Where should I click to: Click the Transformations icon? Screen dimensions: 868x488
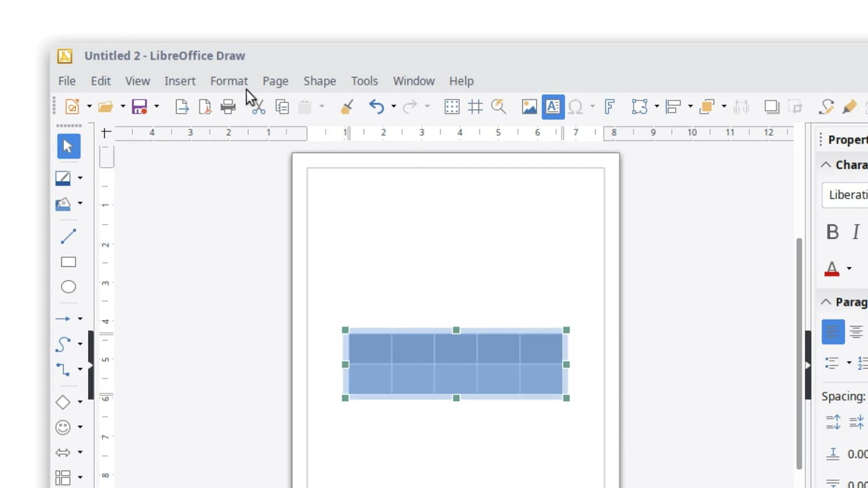tap(639, 106)
